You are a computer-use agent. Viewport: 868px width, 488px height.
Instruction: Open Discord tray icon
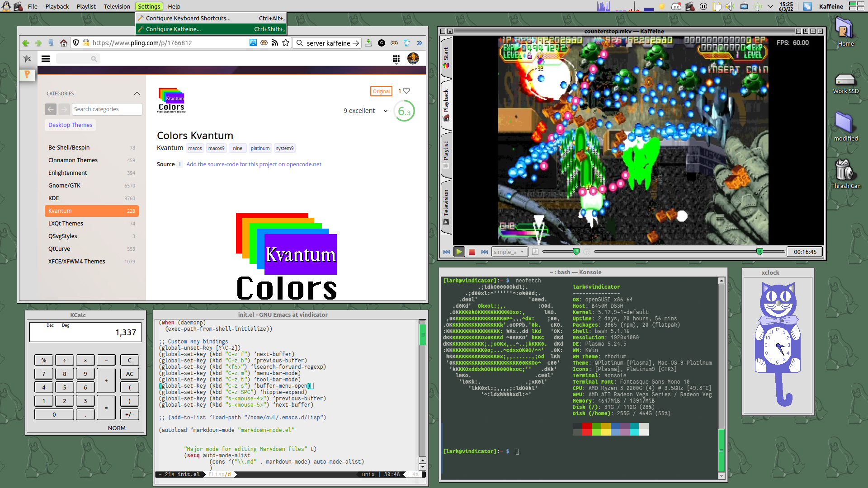pos(676,6)
